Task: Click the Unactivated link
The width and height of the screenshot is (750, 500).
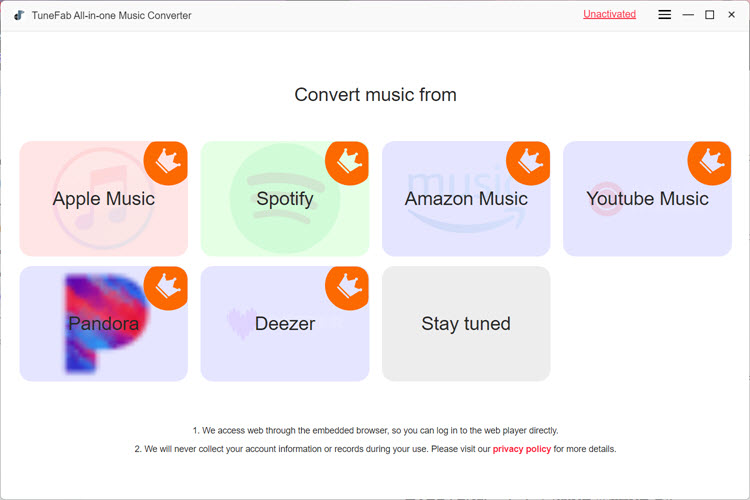Action: pyautogui.click(x=609, y=14)
